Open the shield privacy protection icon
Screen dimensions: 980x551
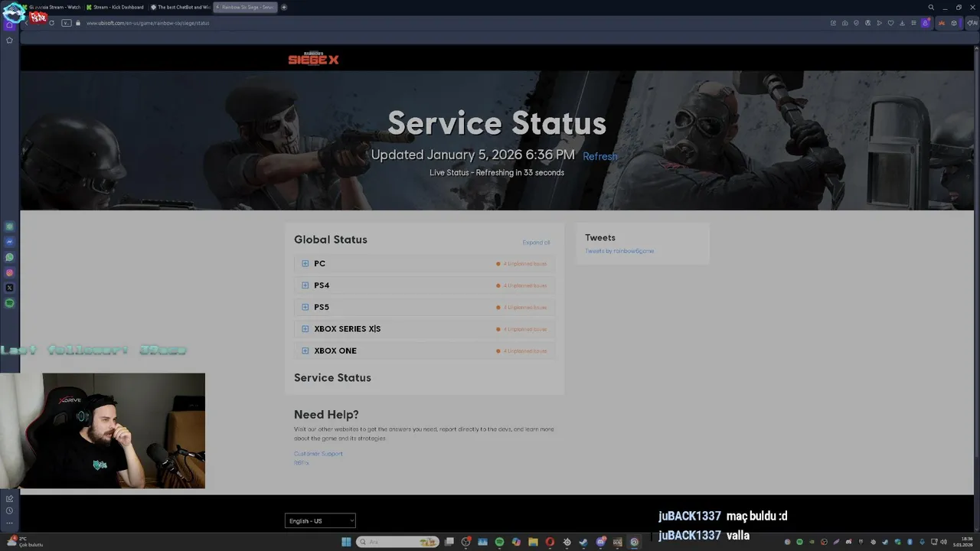[856, 23]
